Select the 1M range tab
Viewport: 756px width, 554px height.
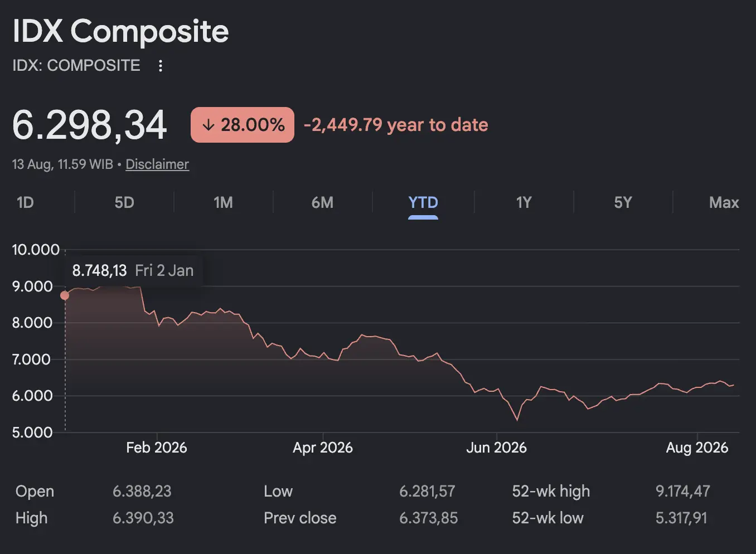point(223,202)
